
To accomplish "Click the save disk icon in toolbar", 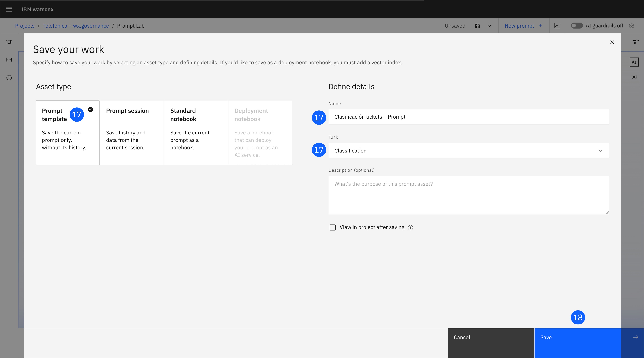I will tap(477, 26).
